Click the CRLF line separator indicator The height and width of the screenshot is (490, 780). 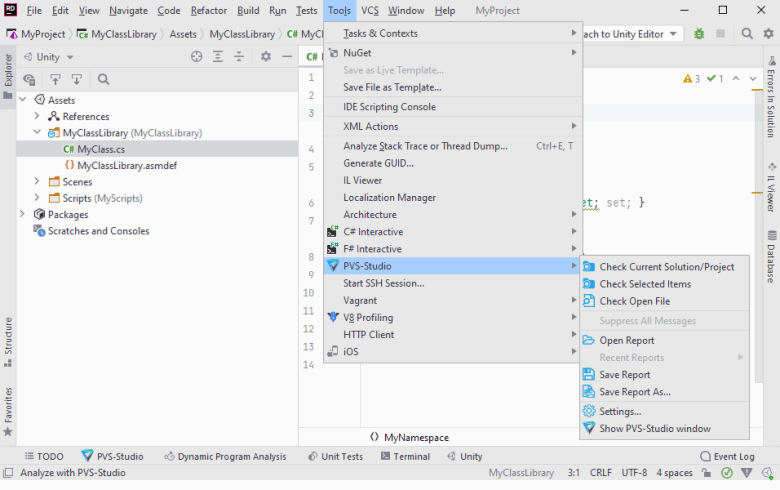601,473
